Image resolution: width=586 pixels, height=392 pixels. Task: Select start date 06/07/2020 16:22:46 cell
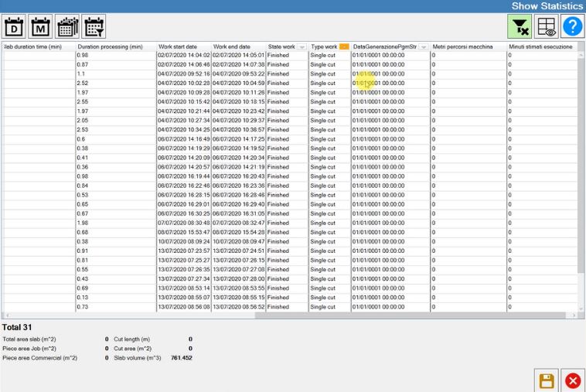tap(184, 186)
